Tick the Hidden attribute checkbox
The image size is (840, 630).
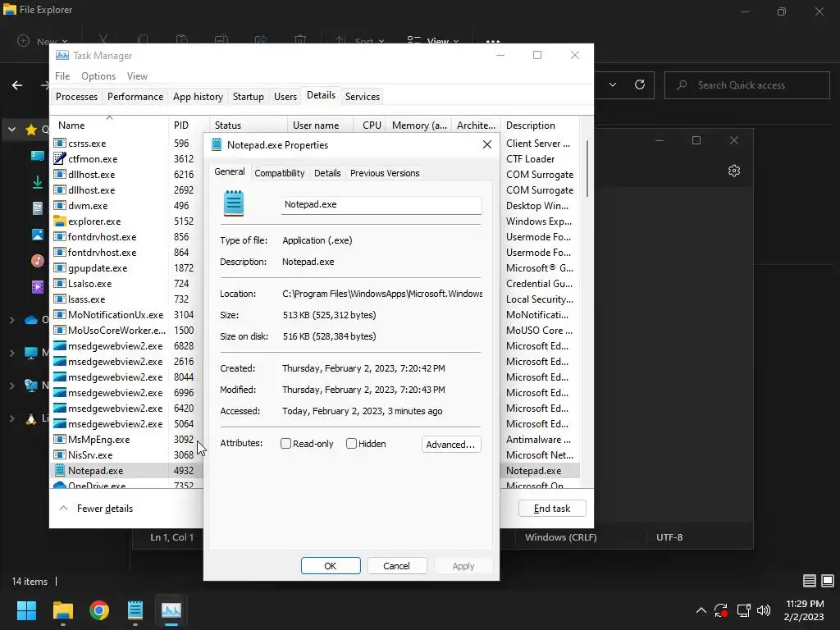coord(351,444)
